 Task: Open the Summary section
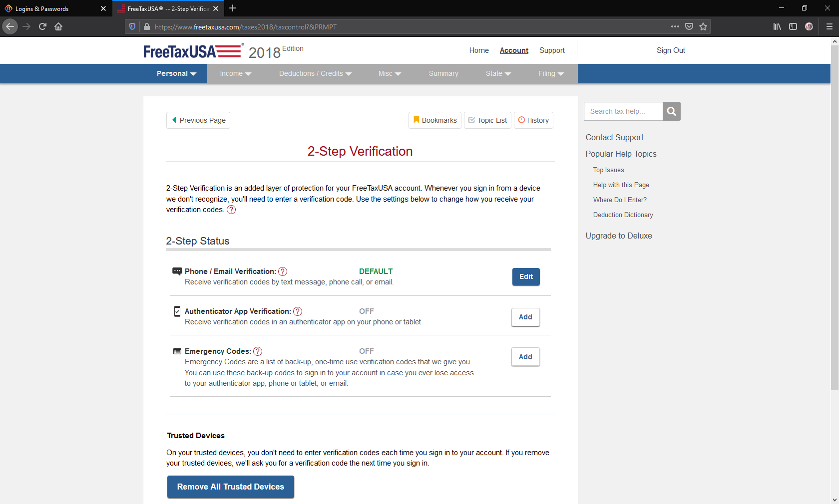click(x=443, y=73)
